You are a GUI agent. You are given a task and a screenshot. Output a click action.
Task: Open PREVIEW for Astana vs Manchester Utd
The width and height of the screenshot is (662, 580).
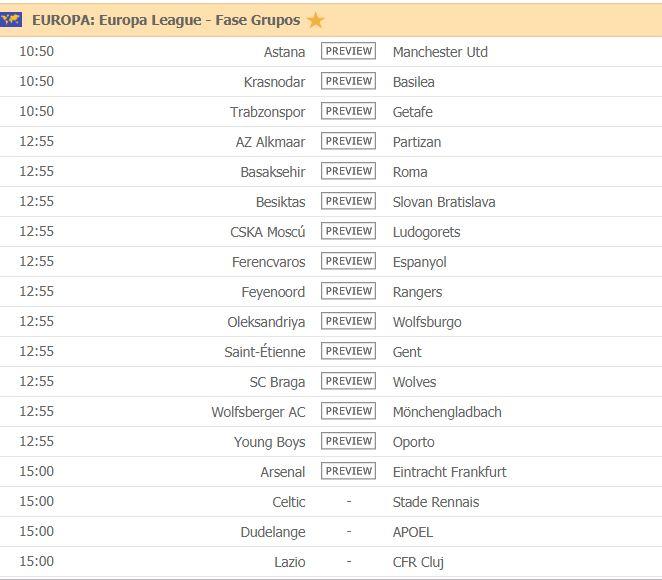click(348, 51)
